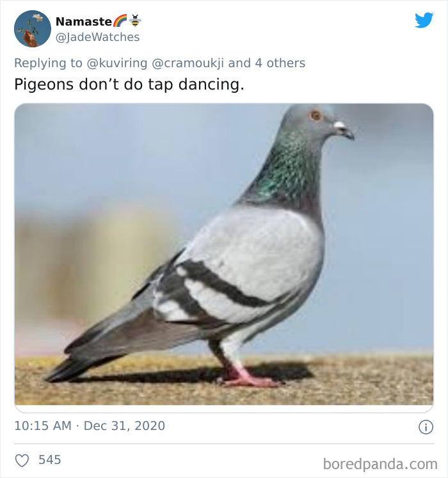The image size is (448, 478).
Task: Open the @kuviring mention
Action: click(117, 63)
